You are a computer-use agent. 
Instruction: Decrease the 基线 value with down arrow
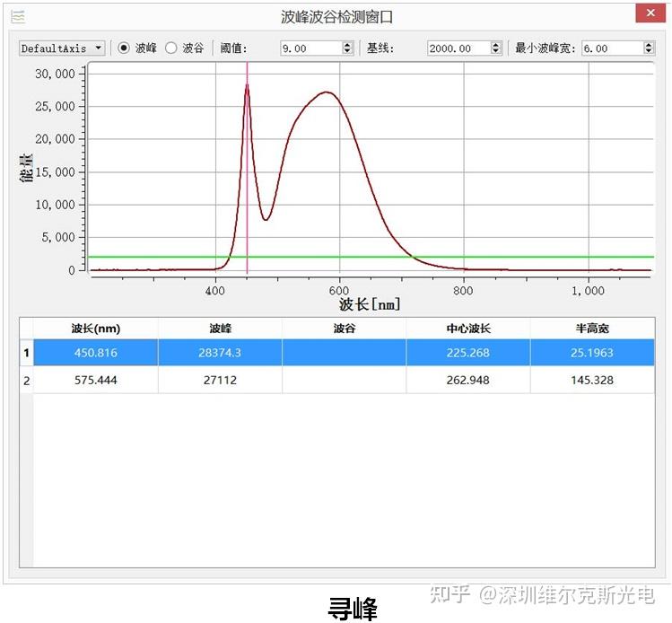(496, 51)
